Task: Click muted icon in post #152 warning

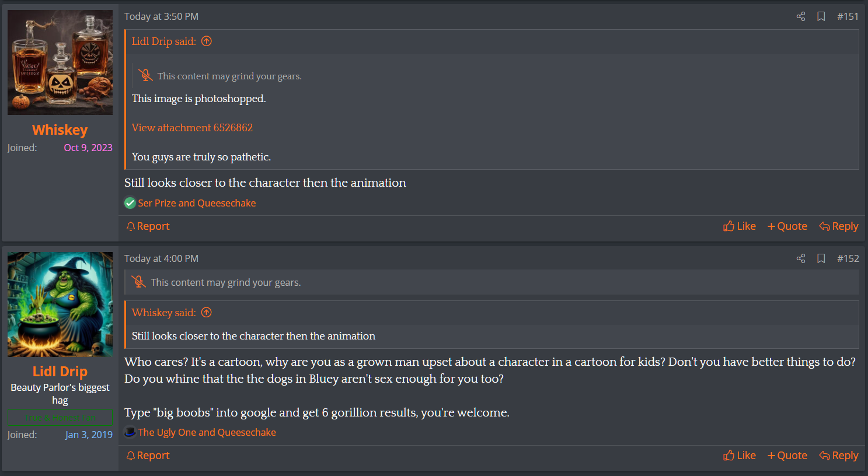Action: pyautogui.click(x=138, y=282)
